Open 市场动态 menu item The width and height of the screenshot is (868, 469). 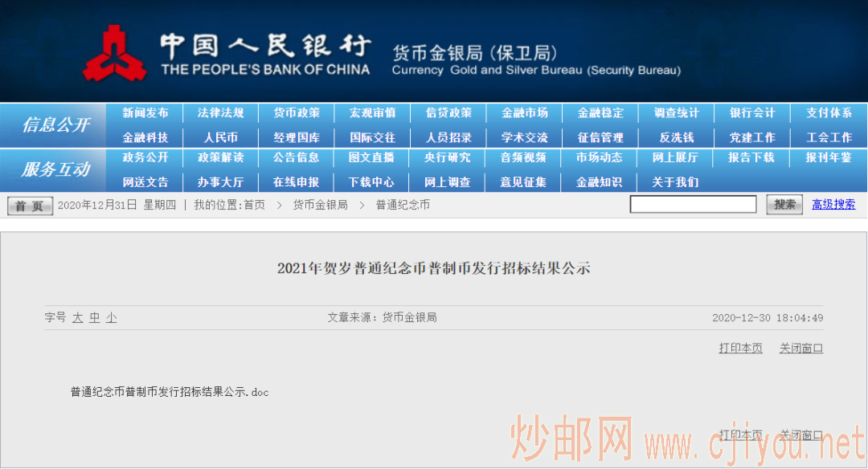click(599, 157)
